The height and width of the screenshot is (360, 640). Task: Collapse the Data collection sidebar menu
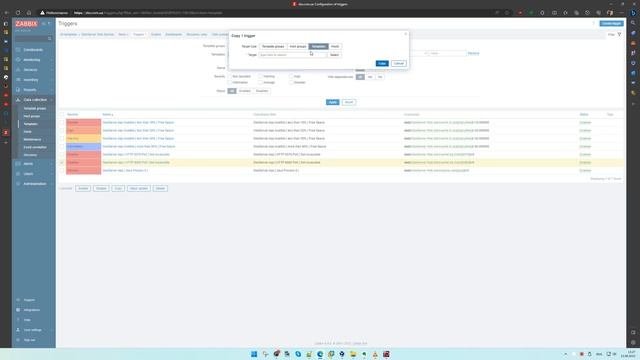click(x=34, y=100)
